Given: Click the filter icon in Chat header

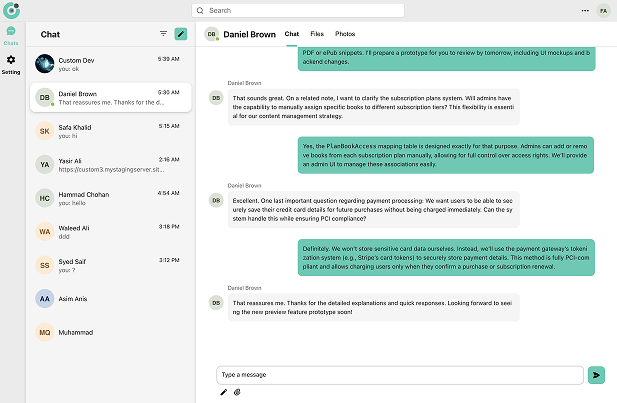Looking at the screenshot, I should tap(163, 34).
